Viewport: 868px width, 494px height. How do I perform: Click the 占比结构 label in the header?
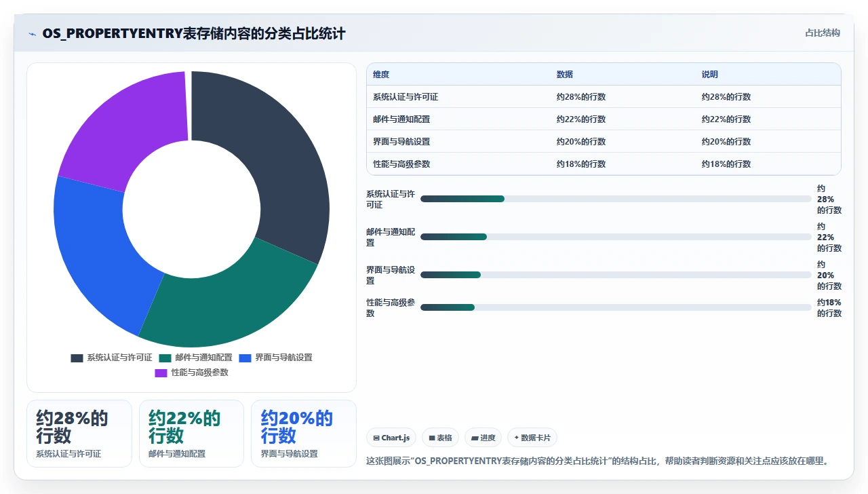tap(823, 33)
